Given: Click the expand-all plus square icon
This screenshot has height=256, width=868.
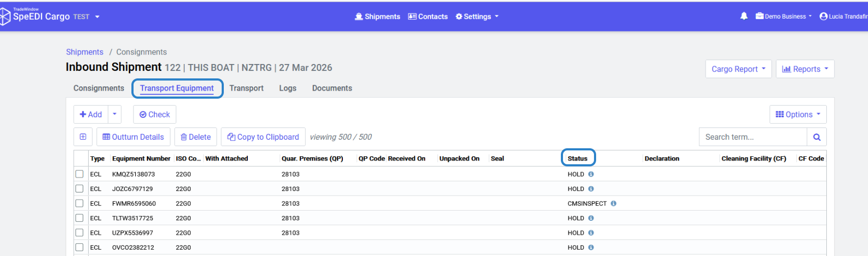Looking at the screenshot, I should coord(83,137).
